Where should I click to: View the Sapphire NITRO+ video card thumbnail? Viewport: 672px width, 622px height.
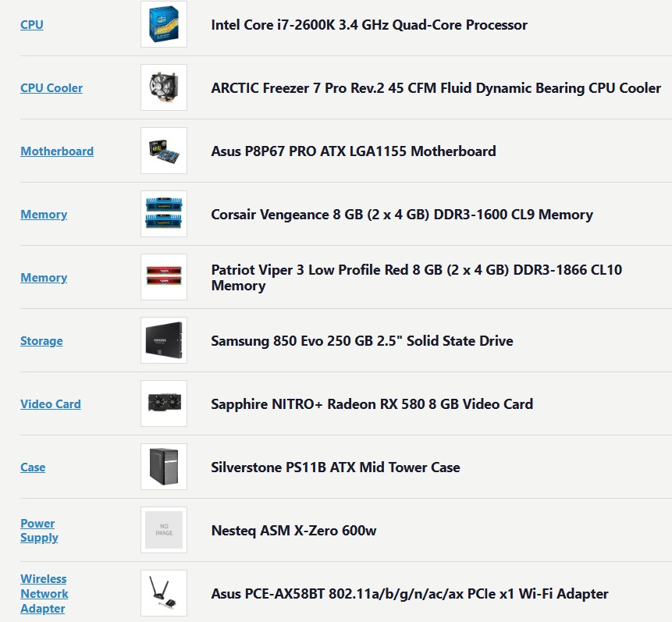pyautogui.click(x=164, y=403)
